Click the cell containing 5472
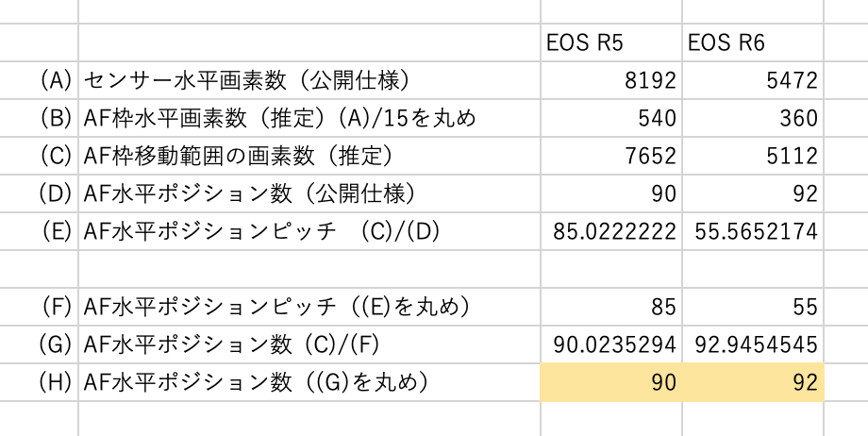868x436 pixels. (x=752, y=81)
